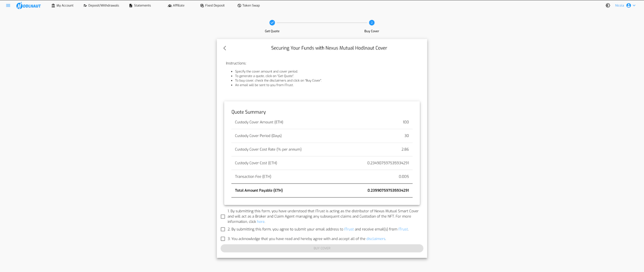Image resolution: width=644 pixels, height=272 pixels.
Task: Check the disclaimers acceptance checkbox
Action: 223,239
